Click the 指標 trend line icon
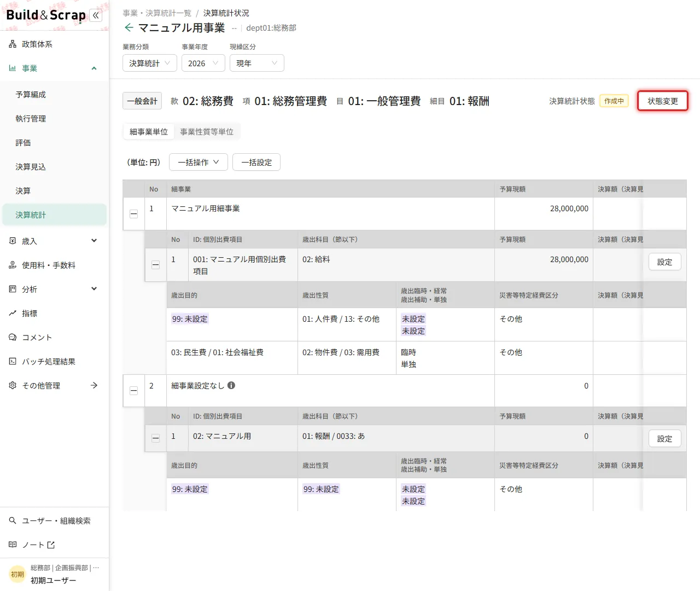Screen dimensions: 700x591 (13, 314)
